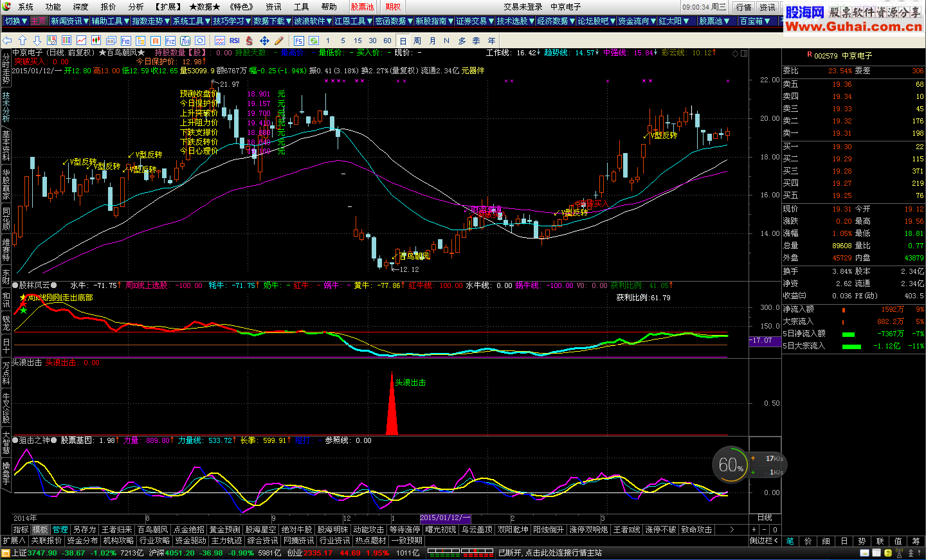Click the back arrow toolbar icon
This screenshot has height=560, width=926.
pos(7,41)
